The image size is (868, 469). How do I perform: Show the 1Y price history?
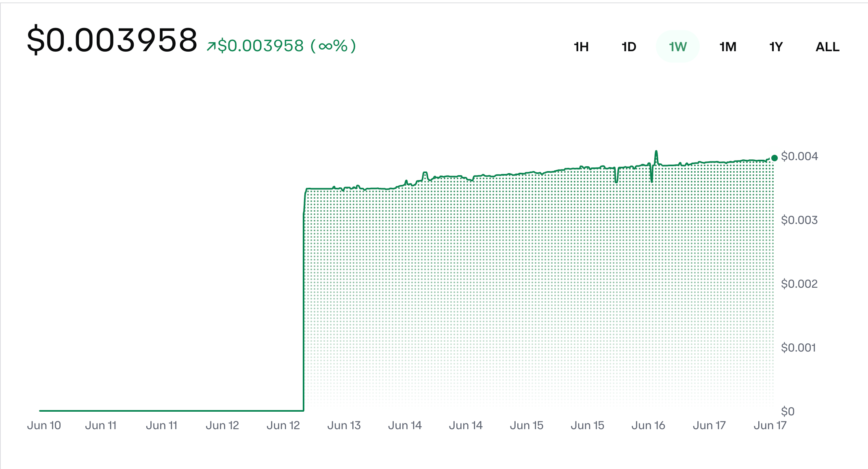coord(776,47)
